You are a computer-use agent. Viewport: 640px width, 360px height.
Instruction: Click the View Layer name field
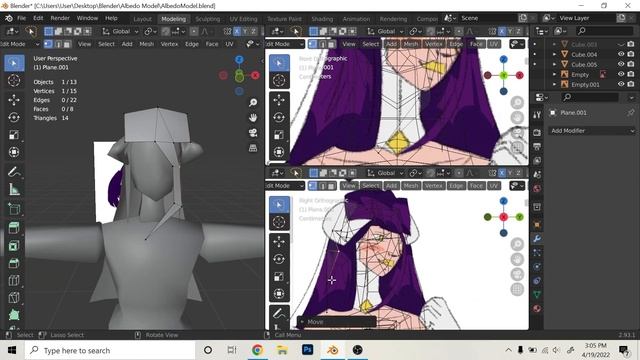586,18
